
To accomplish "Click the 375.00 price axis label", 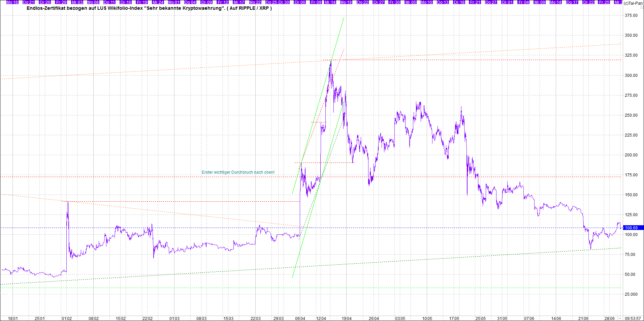I will pyautogui.click(x=631, y=16).
